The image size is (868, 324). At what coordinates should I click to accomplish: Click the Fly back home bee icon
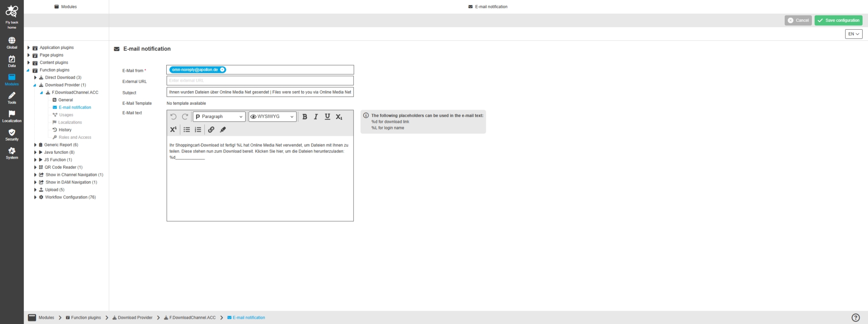pyautogui.click(x=12, y=11)
